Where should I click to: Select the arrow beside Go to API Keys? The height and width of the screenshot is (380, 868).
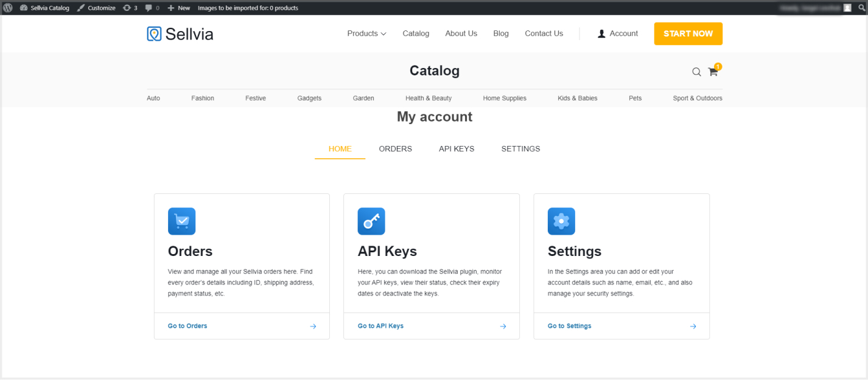click(503, 326)
